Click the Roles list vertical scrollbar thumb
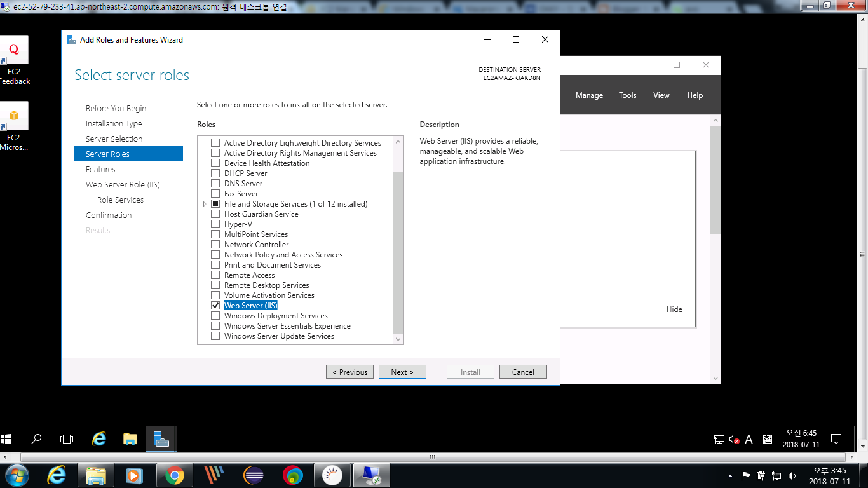This screenshot has width=868, height=488. [398, 253]
